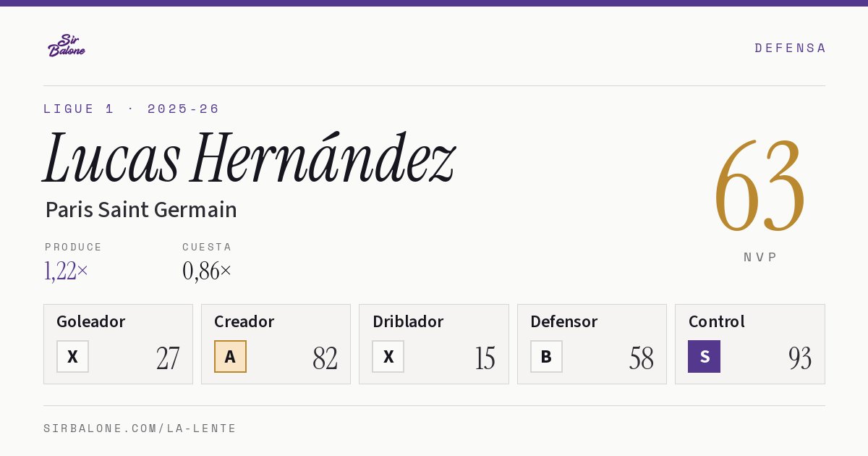Click the Creador card title
The image size is (868, 456).
(244, 321)
